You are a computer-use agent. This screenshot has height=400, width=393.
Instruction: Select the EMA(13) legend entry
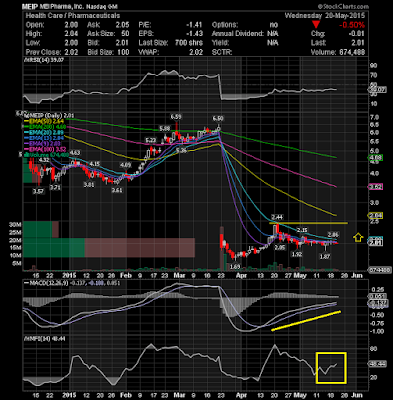pos(45,138)
